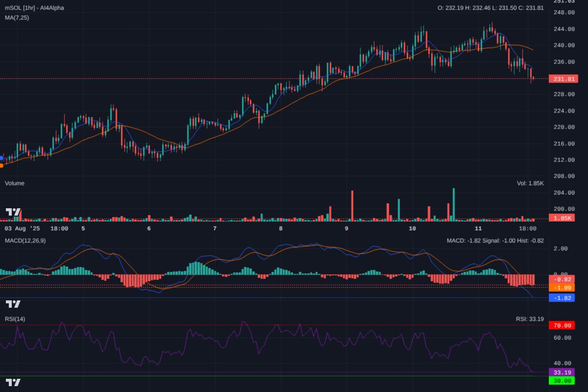Click the 18:00 label beside 03 Aug '25
The height and width of the screenshot is (392, 588).
[x=59, y=228]
